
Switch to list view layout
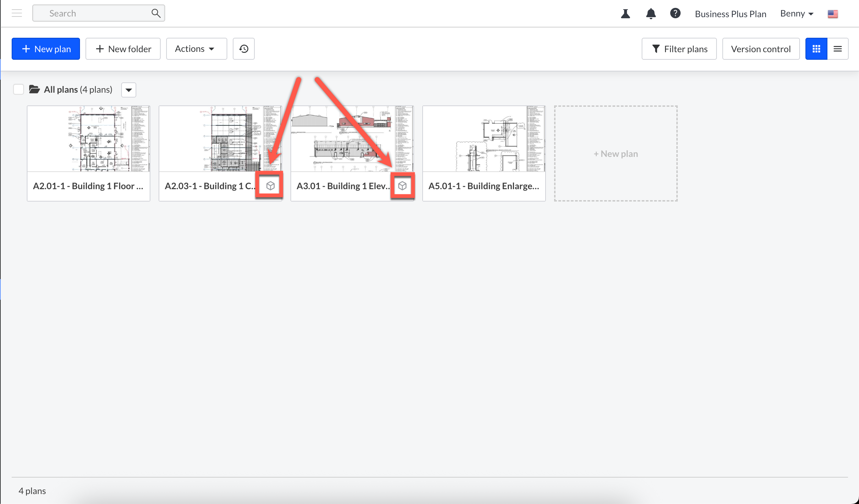point(838,48)
